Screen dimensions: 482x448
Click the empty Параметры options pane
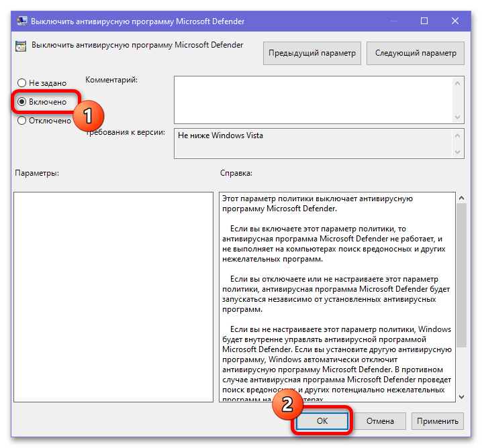tap(113, 297)
